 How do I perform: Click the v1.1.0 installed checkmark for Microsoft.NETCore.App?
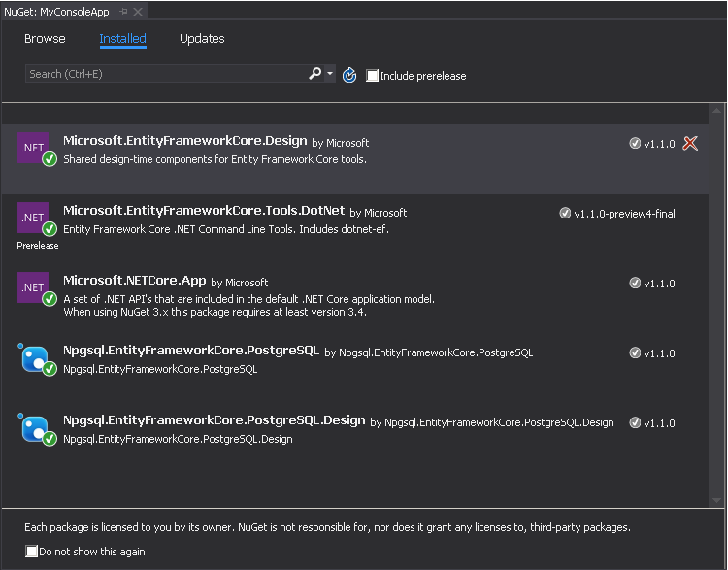pyautogui.click(x=635, y=283)
